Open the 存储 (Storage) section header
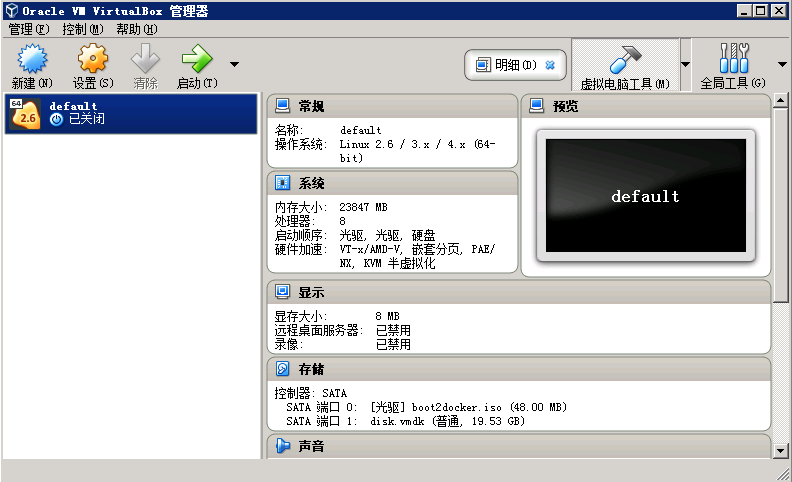 (519, 369)
